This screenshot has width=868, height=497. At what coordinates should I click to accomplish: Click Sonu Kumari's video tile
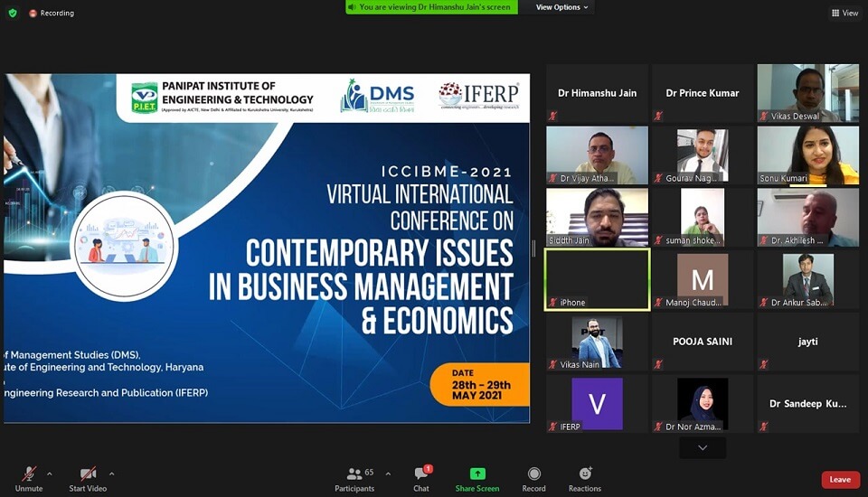point(807,155)
